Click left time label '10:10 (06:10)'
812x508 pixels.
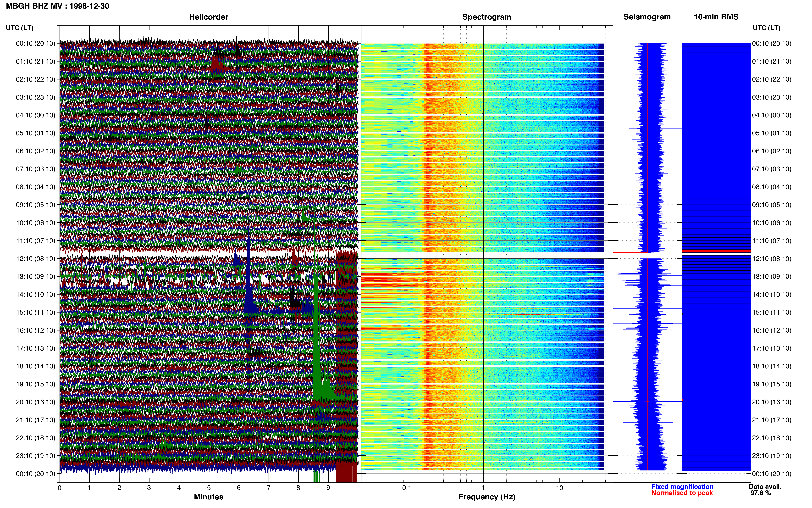click(x=36, y=223)
